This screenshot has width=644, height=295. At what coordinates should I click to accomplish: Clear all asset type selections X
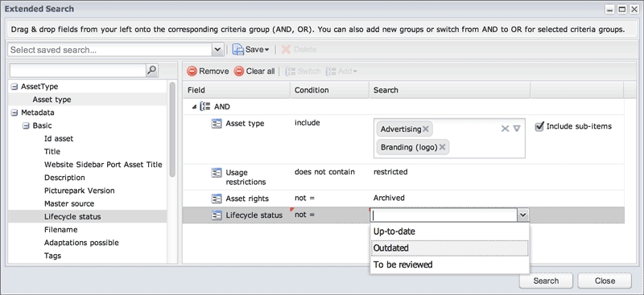pos(505,129)
